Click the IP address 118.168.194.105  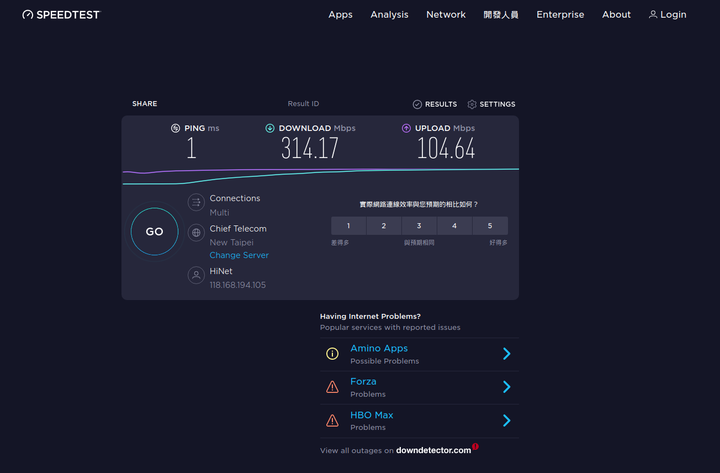[x=237, y=285]
